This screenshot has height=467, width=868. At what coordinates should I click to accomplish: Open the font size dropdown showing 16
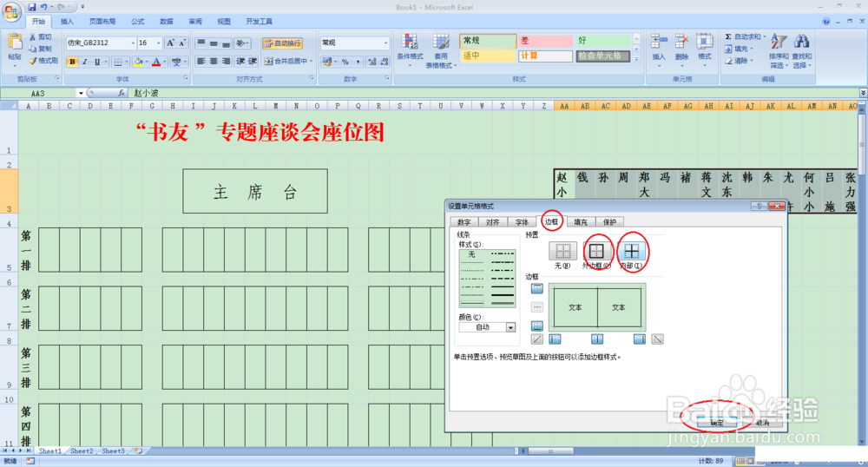tap(158, 43)
